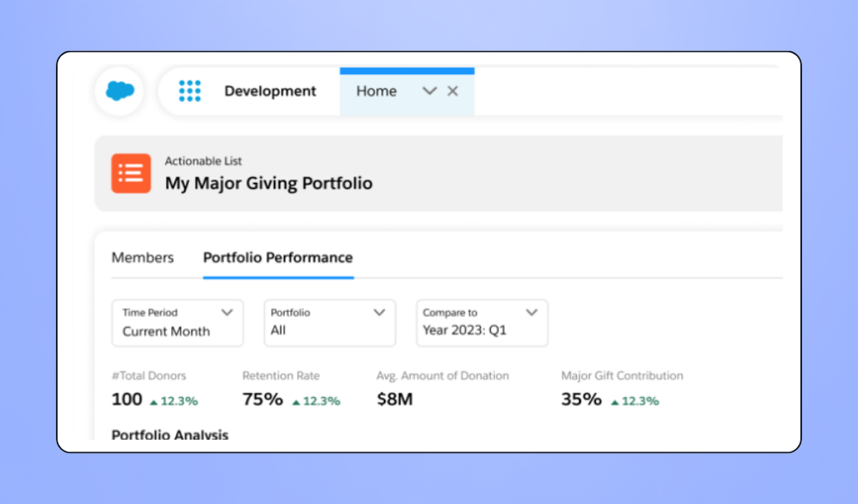858x504 pixels.
Task: Open the Time Period dropdown
Action: (178, 323)
